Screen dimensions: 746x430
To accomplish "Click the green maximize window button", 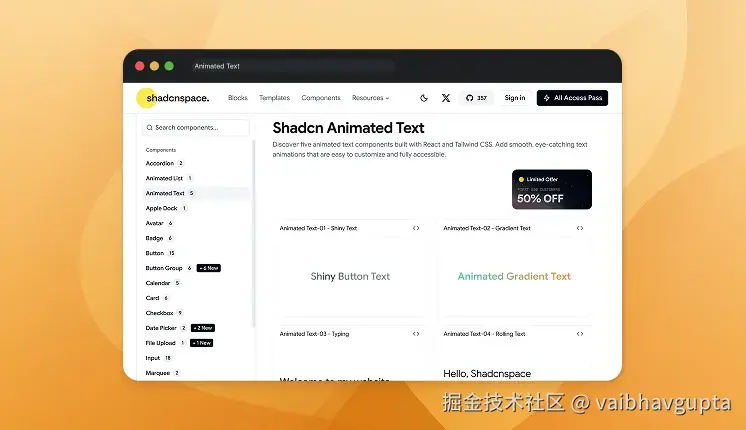I will click(169, 66).
